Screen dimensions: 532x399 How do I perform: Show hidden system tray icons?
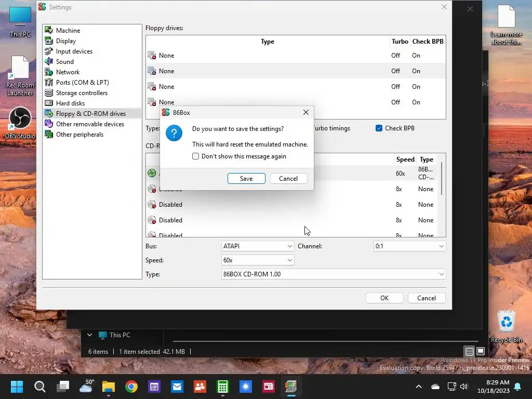pyautogui.click(x=419, y=387)
